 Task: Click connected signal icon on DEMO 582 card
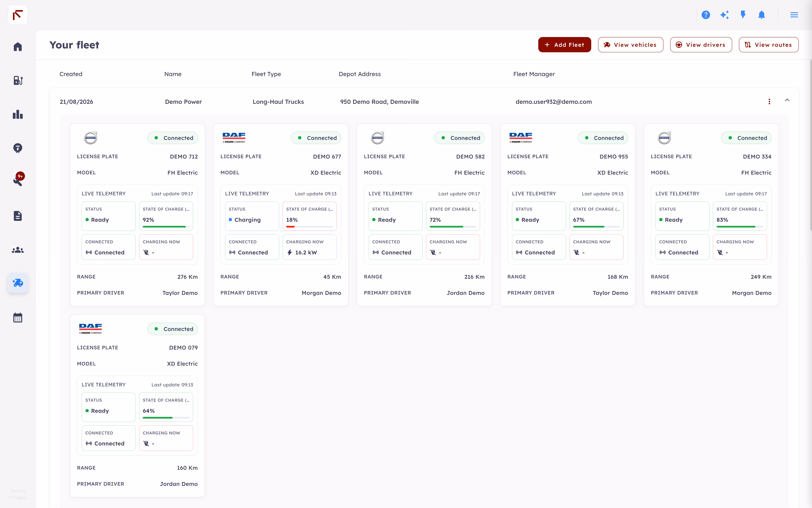375,252
